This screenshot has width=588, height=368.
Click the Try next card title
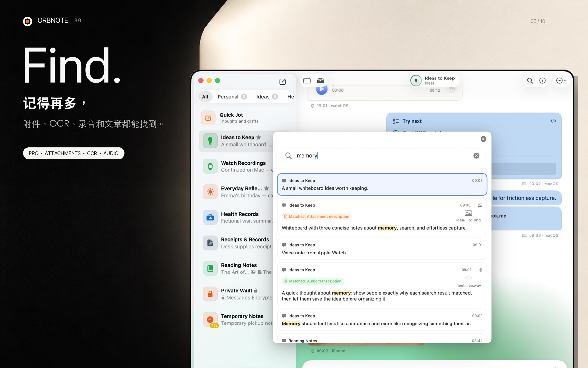pyautogui.click(x=412, y=121)
